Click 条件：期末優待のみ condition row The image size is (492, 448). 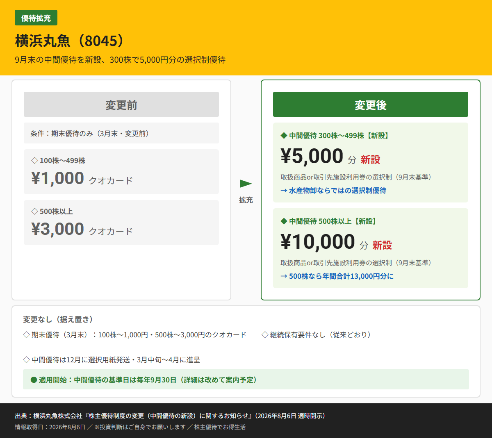(x=121, y=133)
